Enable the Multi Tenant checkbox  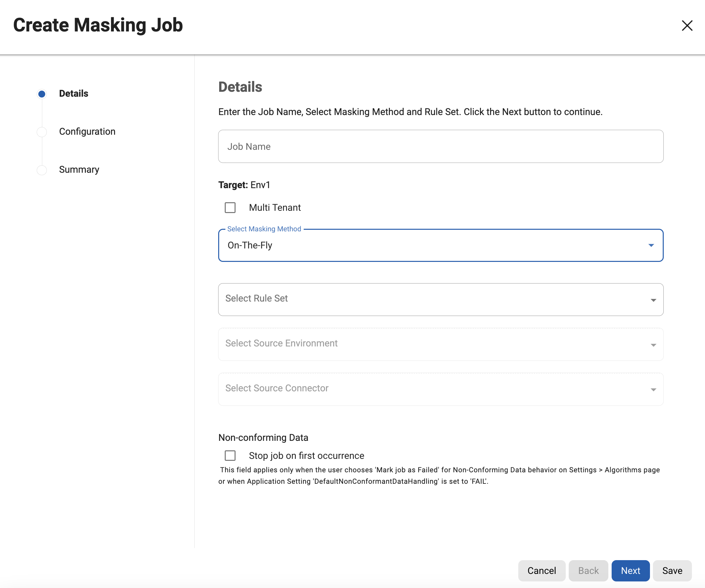[x=230, y=207]
